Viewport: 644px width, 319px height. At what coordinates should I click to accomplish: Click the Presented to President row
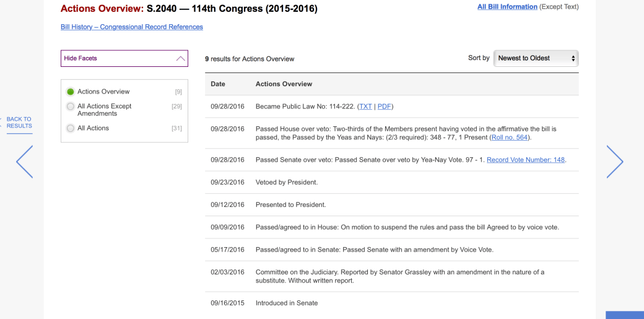coord(290,205)
